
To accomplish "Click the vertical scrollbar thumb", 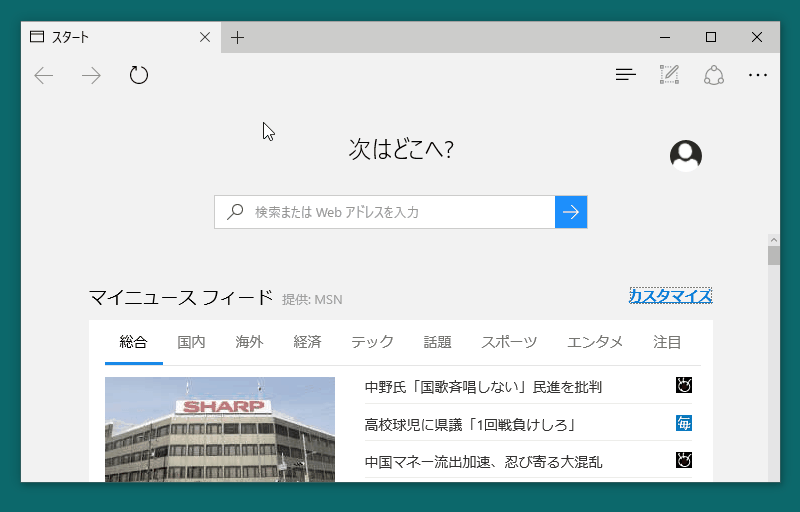I will tap(773, 255).
